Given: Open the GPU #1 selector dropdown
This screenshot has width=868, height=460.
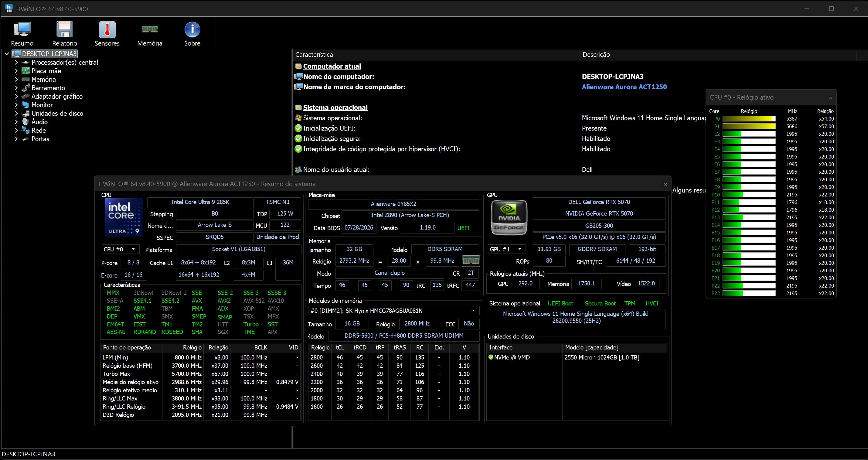Looking at the screenshot, I should point(506,249).
